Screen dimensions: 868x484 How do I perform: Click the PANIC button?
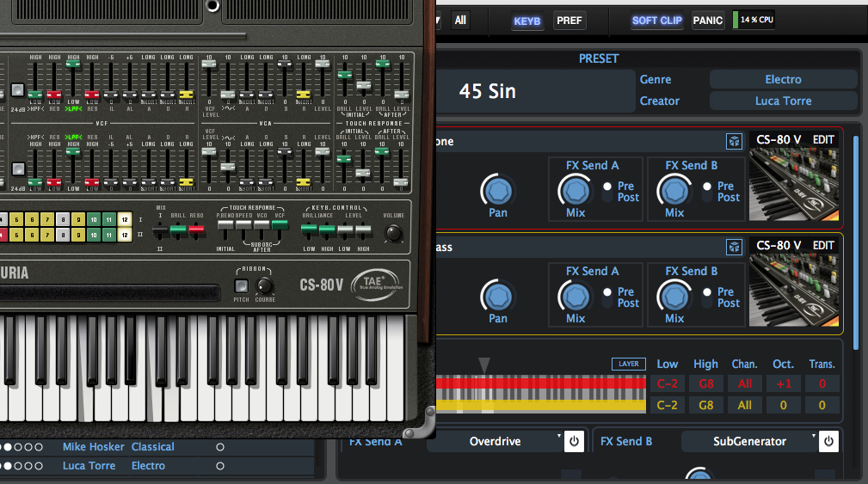tap(708, 21)
